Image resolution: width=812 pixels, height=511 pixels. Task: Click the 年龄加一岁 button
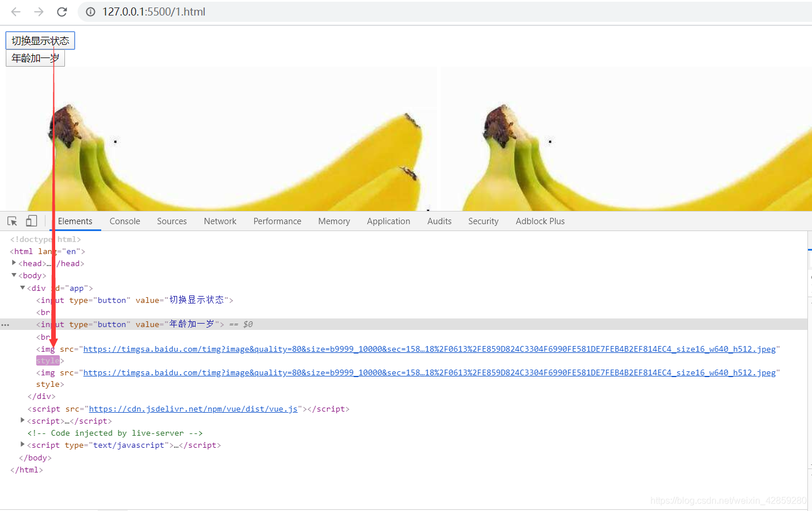35,58
